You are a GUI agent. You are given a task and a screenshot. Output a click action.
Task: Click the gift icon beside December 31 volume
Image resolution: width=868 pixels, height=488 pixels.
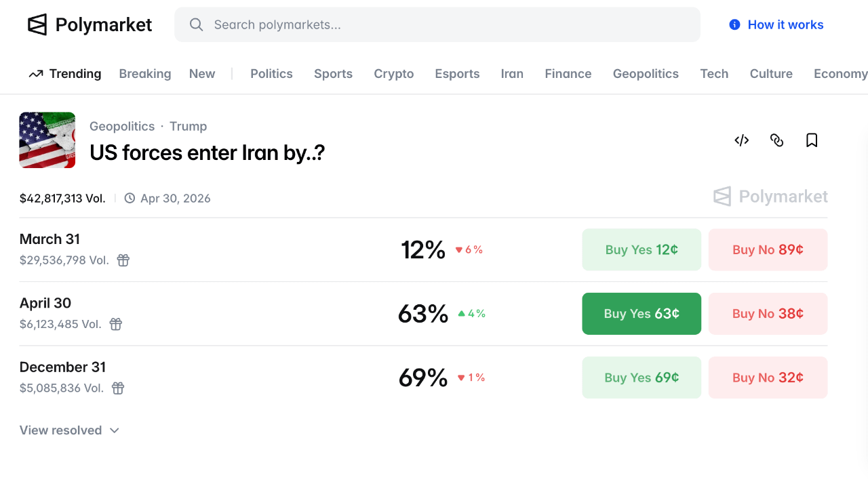coord(118,388)
